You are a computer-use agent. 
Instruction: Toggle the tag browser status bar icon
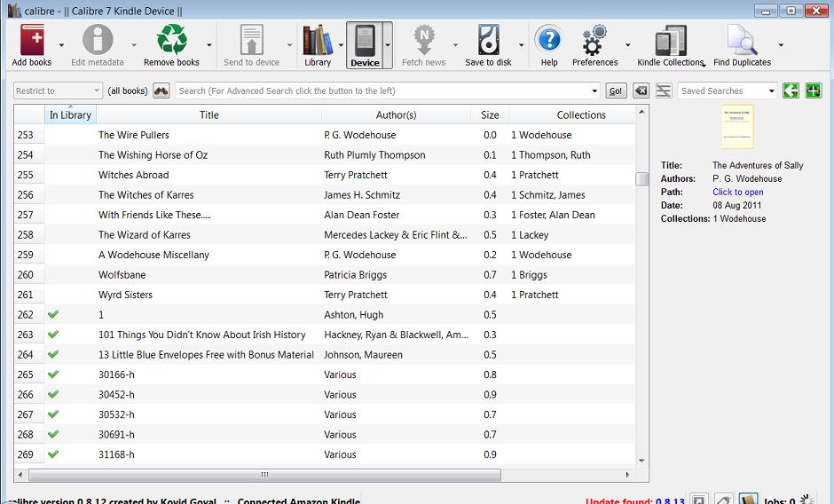[x=723, y=500]
